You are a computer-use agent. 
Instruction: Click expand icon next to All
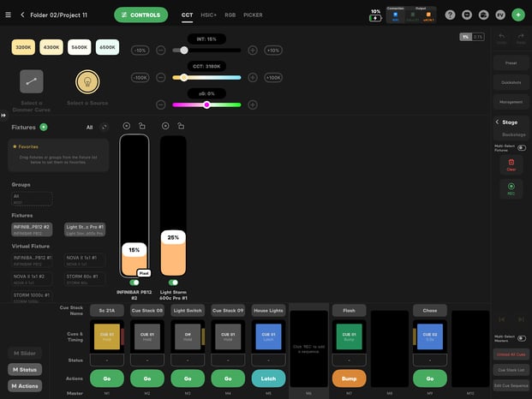pyautogui.click(x=105, y=127)
